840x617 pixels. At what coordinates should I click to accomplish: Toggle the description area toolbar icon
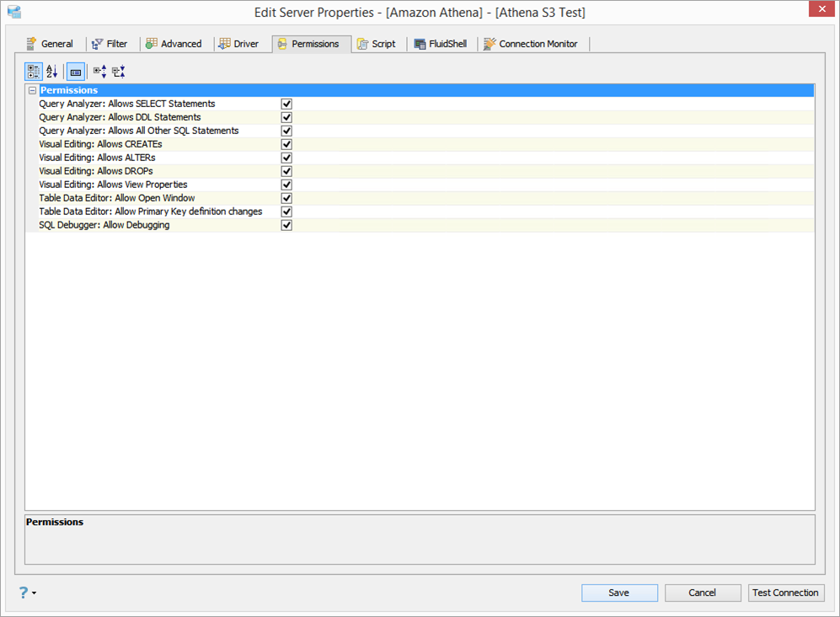(x=76, y=72)
